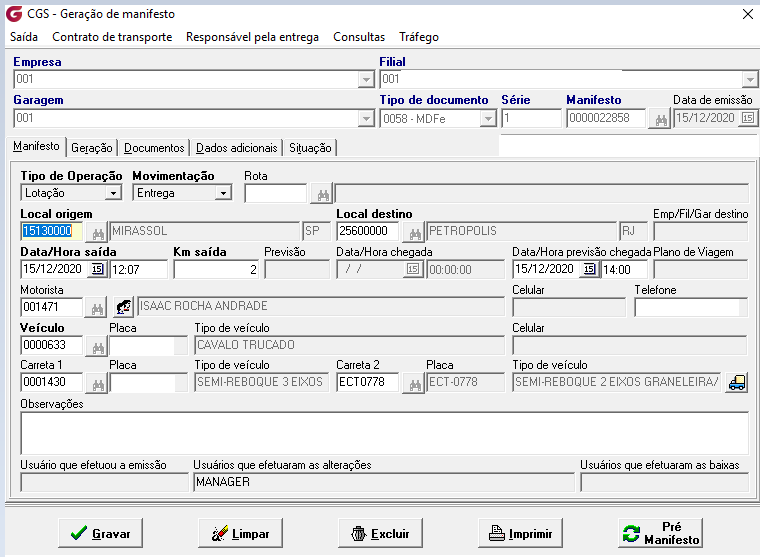Click the Limpar button

pyautogui.click(x=240, y=533)
